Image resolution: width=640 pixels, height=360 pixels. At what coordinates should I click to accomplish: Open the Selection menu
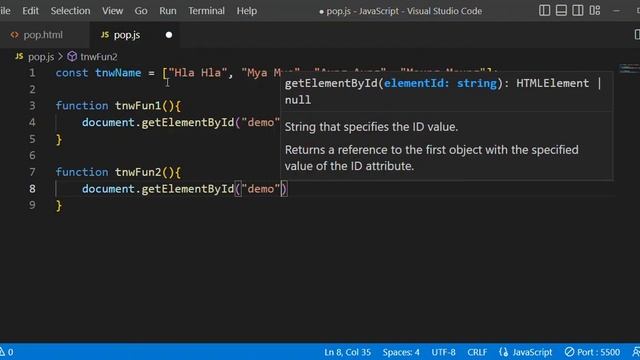tap(70, 11)
